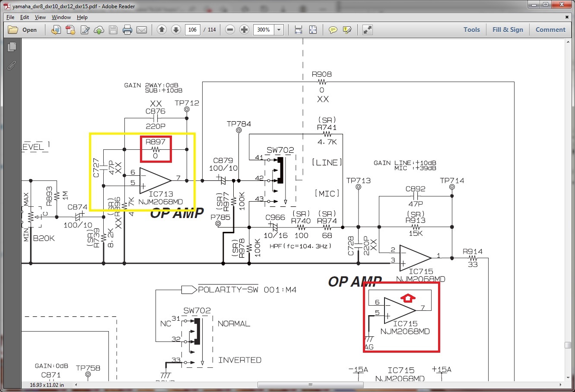Click the 'R914' resistor label

[x=473, y=251]
